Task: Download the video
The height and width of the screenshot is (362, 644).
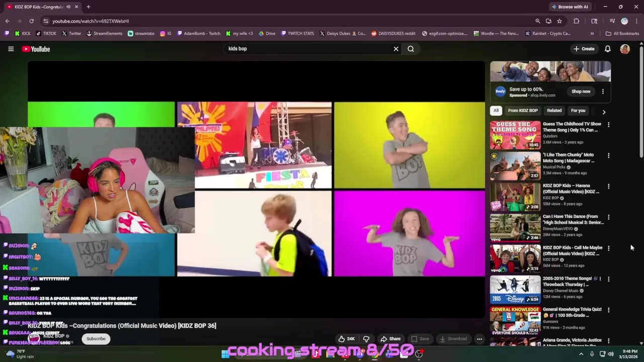Action: (x=453, y=339)
